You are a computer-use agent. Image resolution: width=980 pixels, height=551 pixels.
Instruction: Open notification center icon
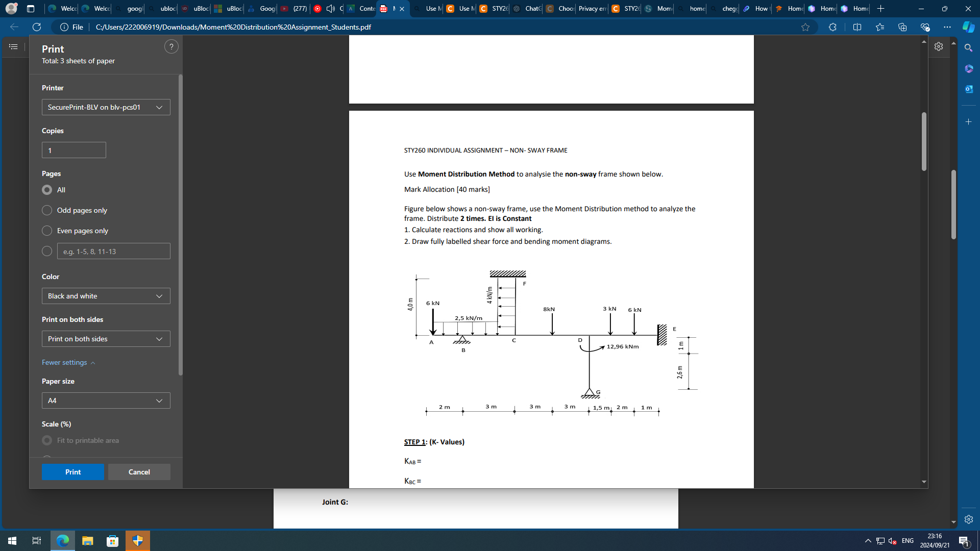(964, 541)
